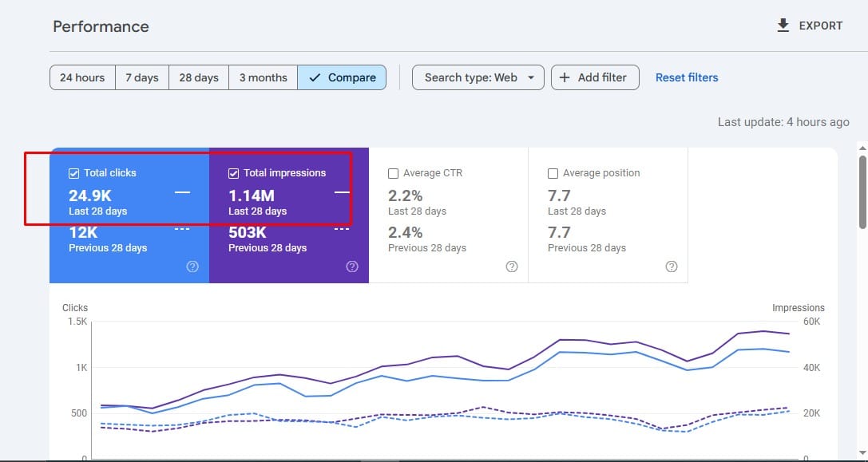This screenshot has height=462, width=868.
Task: Uncheck the Total clicks checkbox
Action: (x=74, y=173)
